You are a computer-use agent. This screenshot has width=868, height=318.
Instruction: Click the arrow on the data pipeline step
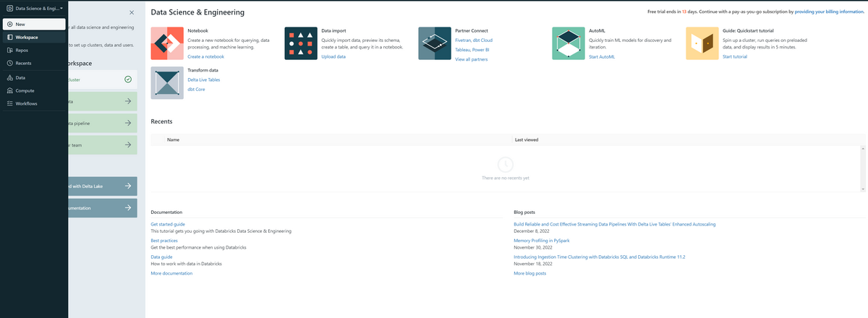127,123
